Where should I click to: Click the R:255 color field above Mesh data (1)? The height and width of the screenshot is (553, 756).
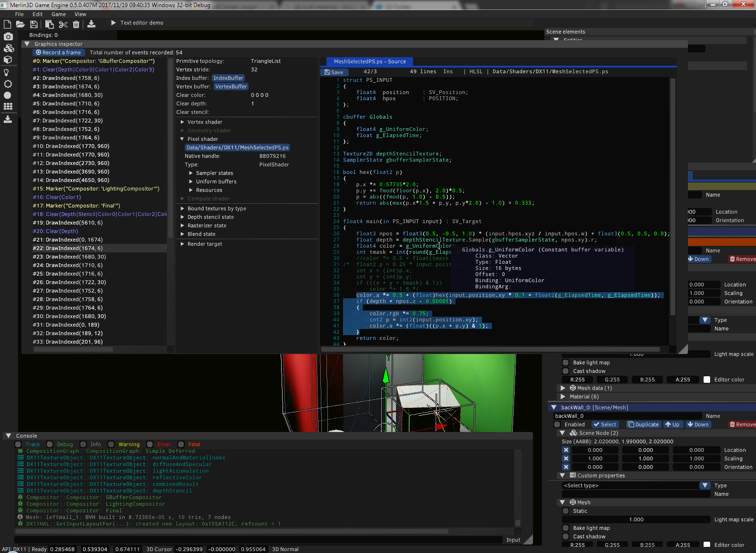(x=577, y=380)
